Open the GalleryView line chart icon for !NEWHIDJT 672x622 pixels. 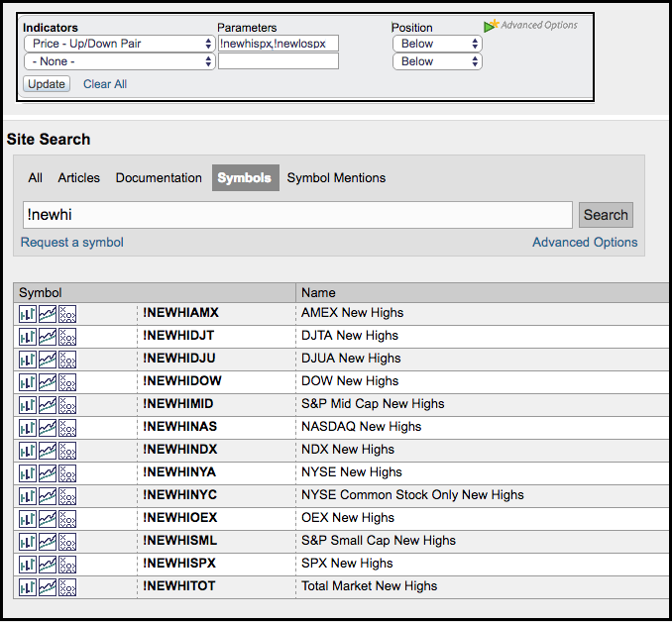48,336
